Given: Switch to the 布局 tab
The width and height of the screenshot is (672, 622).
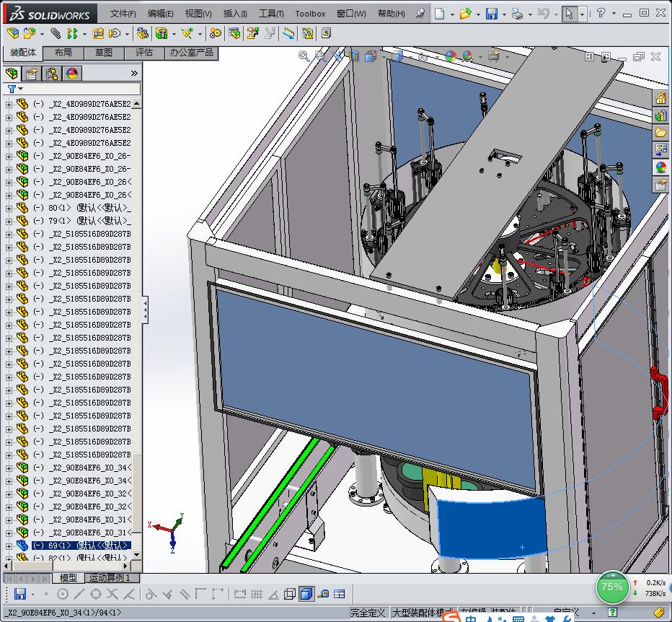Looking at the screenshot, I should click(63, 53).
